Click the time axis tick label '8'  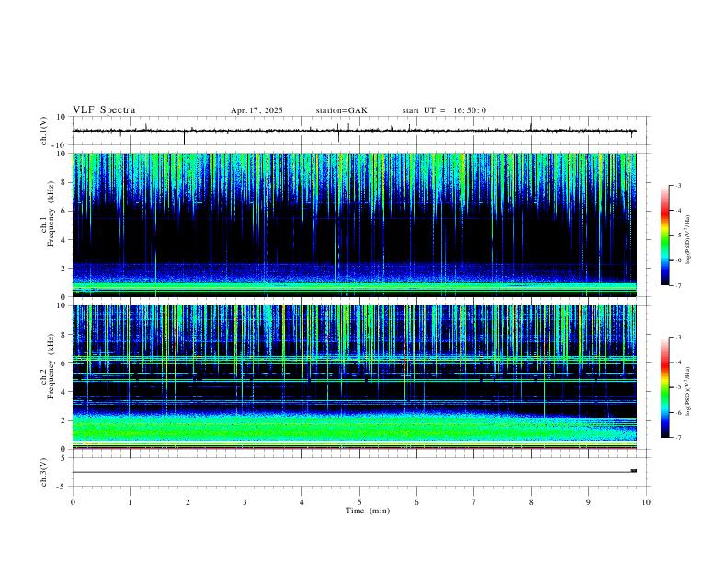point(531,502)
